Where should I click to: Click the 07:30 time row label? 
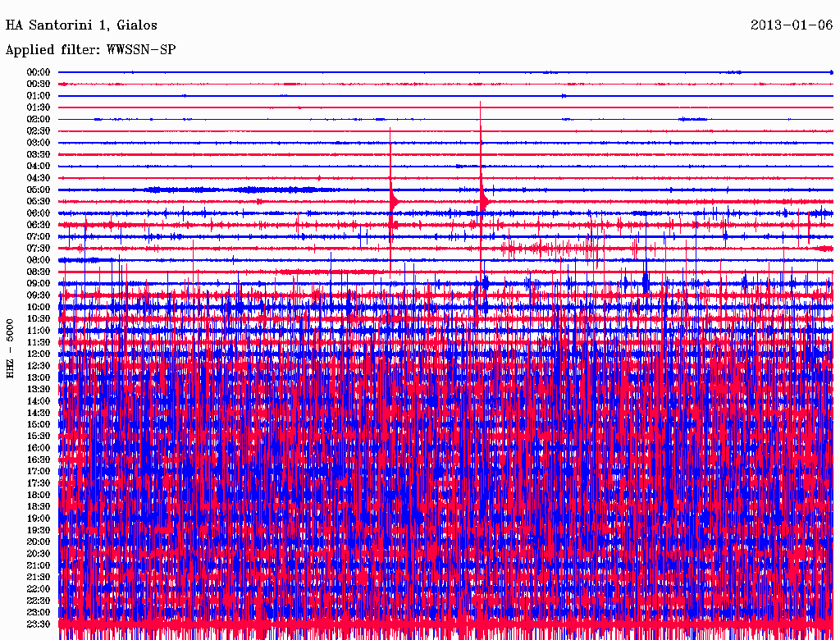[39, 248]
